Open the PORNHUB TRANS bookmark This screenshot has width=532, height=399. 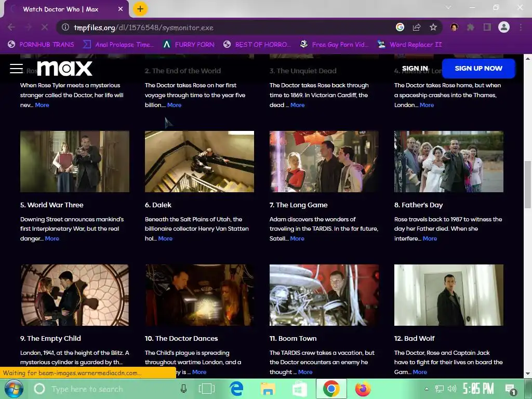coord(41,45)
